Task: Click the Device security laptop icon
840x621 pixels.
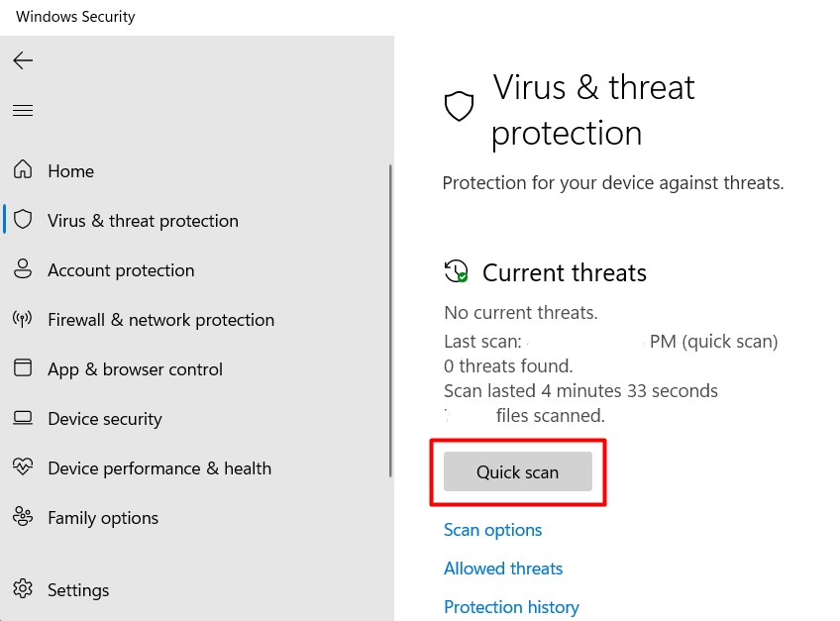Action: [x=23, y=418]
